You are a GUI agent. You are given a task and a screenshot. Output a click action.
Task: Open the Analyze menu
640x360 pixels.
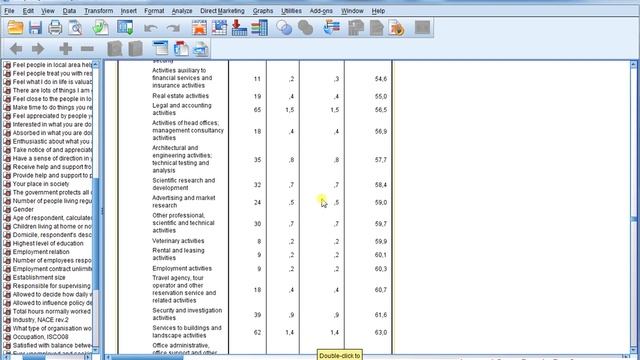point(182,11)
